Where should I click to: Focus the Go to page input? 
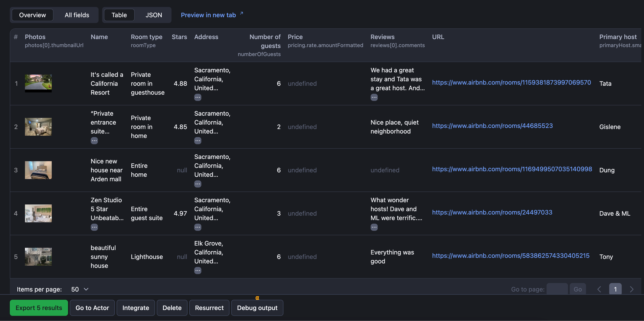(557, 289)
